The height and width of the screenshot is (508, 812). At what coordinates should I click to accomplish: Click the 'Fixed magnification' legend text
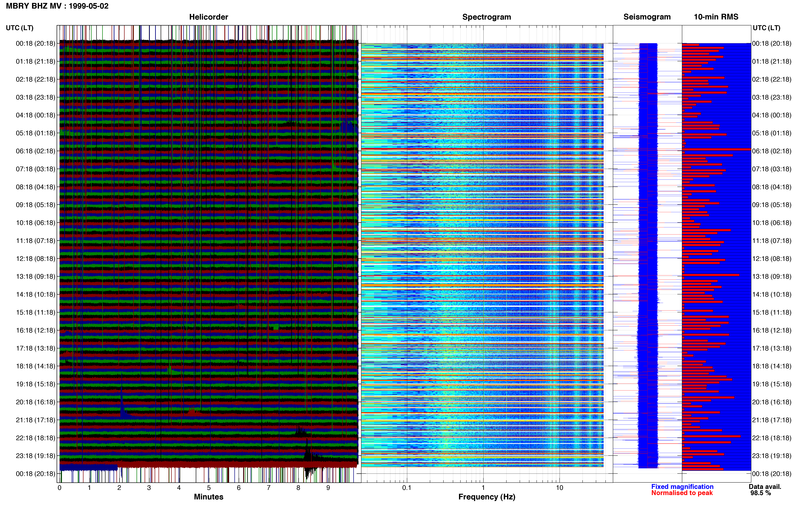pos(682,487)
